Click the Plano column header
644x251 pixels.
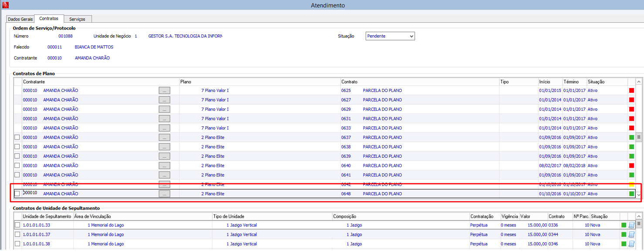pyautogui.click(x=260, y=82)
